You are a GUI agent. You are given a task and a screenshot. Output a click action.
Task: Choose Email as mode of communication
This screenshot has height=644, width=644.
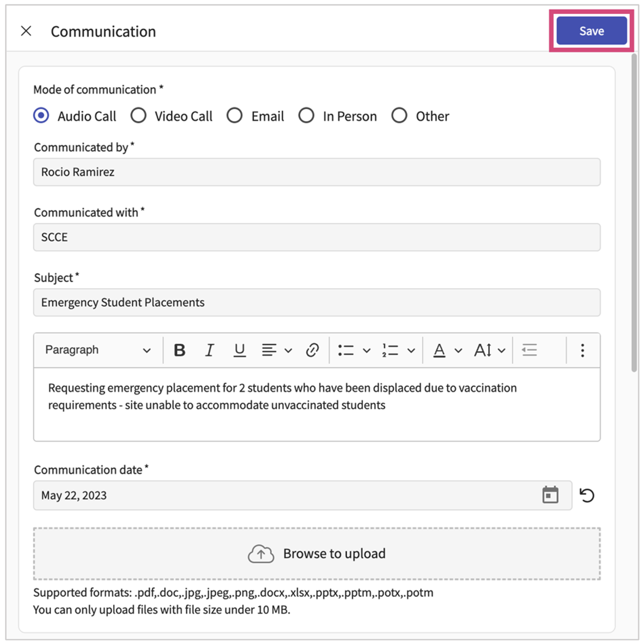click(x=235, y=116)
